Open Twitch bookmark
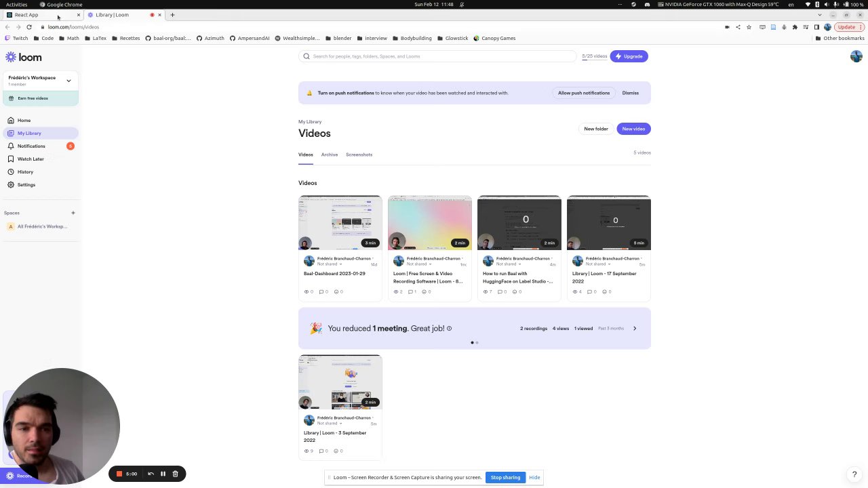This screenshot has width=868, height=488. click(16, 39)
